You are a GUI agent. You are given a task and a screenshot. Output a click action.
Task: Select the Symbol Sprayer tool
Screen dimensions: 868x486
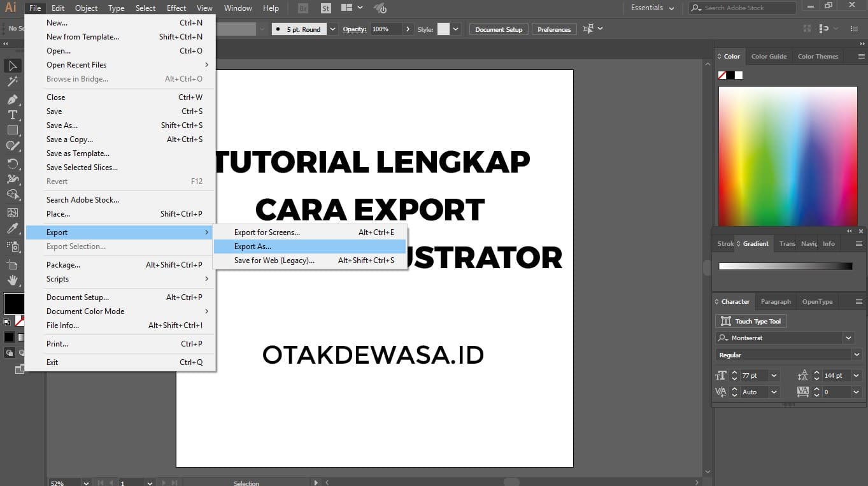point(12,247)
